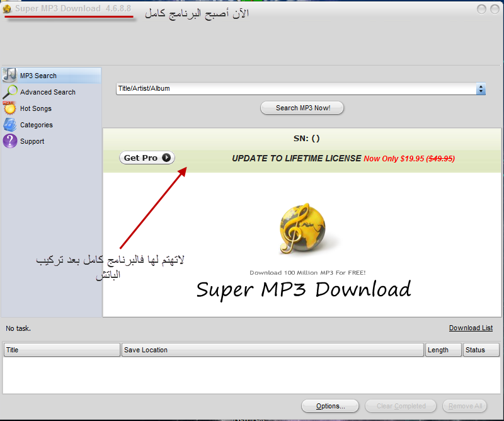Click the large Super MP3 Download banner text
The height and width of the screenshot is (421, 504).
coord(304,290)
